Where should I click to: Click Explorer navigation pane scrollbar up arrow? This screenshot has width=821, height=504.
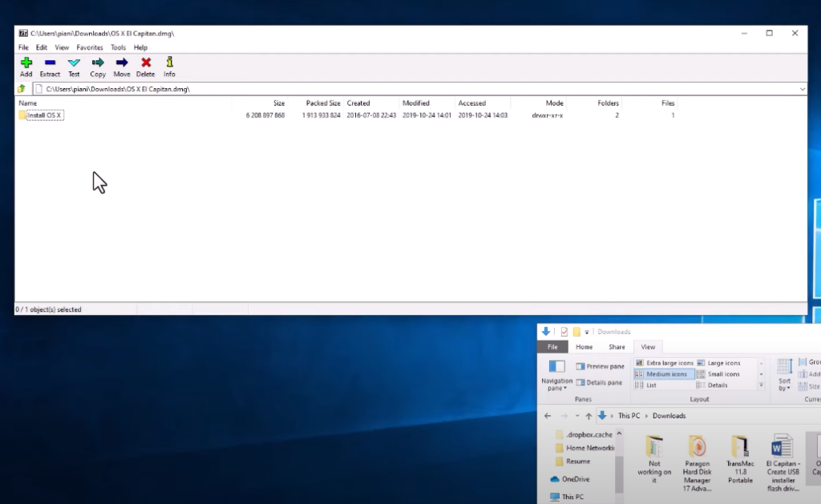coord(619,433)
